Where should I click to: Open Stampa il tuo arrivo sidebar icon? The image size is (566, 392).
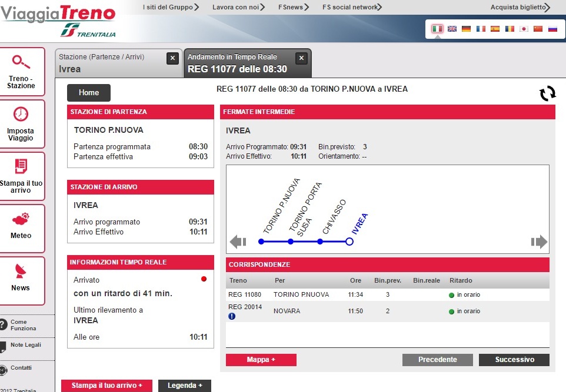(x=21, y=166)
